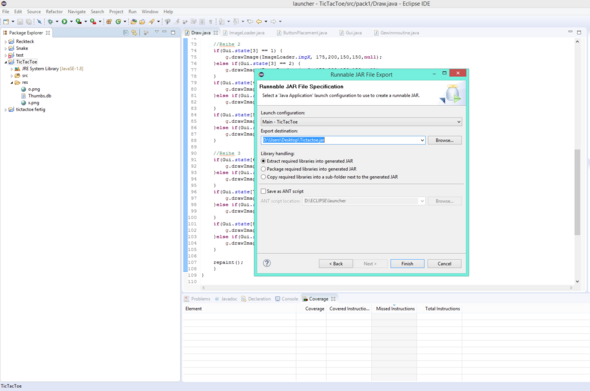
Task: Open the Window menu
Action: 150,12
